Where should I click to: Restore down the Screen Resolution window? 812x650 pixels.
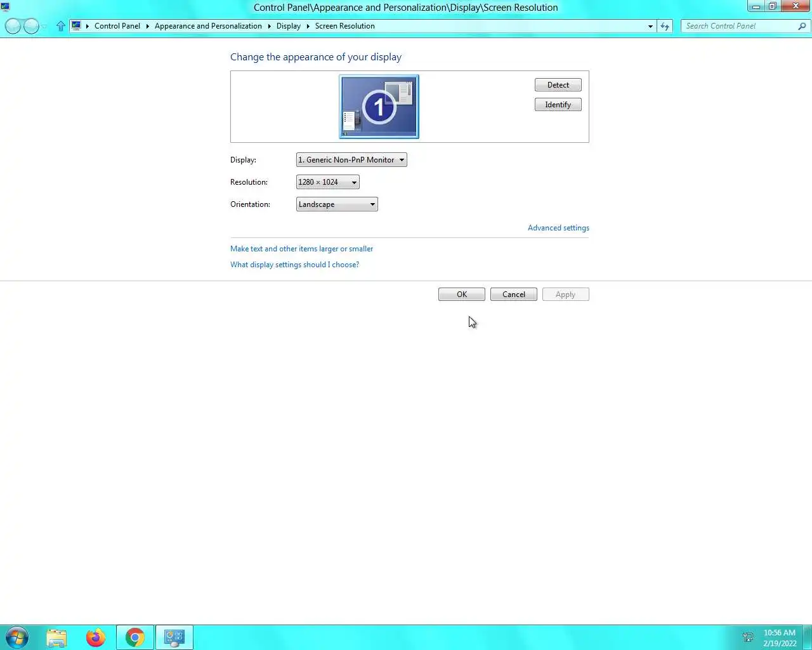[773, 6]
